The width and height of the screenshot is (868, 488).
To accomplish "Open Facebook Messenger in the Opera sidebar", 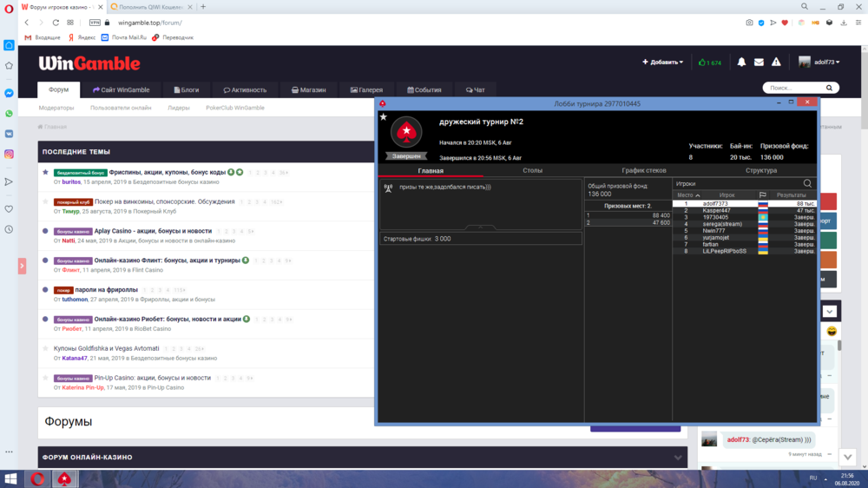I will tap(9, 93).
